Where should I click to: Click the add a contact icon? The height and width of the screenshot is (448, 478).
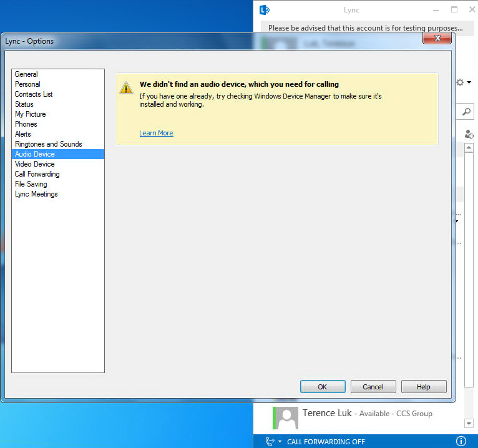point(469,134)
